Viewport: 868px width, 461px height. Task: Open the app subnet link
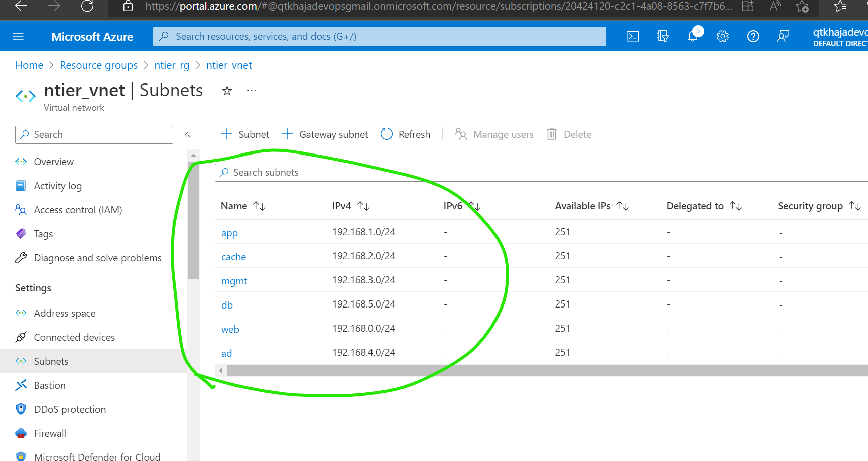229,233
